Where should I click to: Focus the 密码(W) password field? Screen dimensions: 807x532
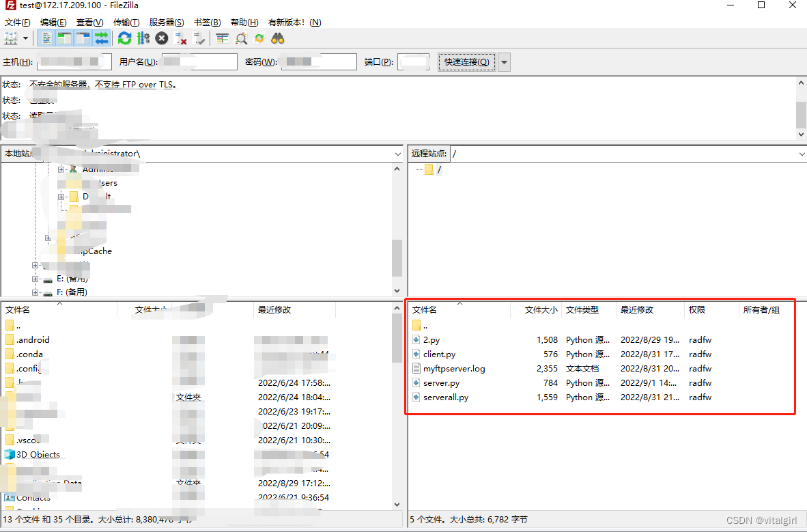(x=319, y=61)
